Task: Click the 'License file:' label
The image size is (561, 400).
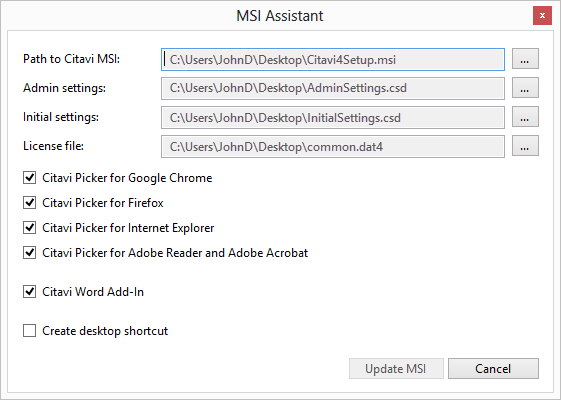Action: tap(53, 146)
